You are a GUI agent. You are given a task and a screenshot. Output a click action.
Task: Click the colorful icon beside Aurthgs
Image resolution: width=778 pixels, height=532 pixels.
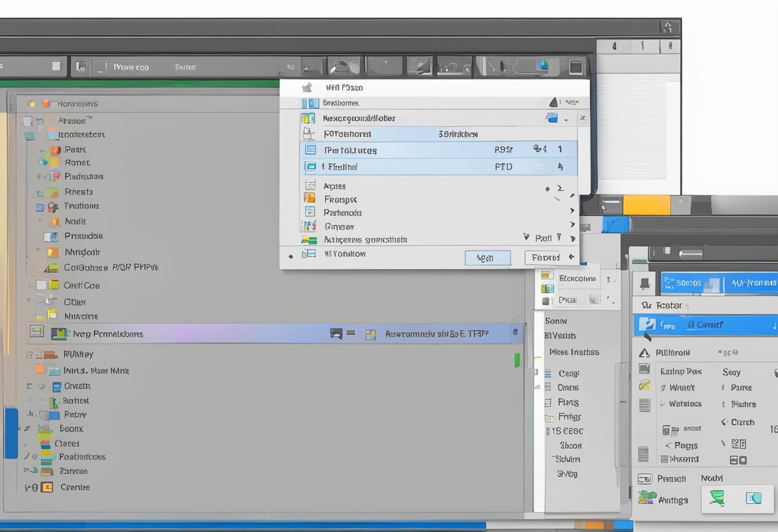point(646,498)
